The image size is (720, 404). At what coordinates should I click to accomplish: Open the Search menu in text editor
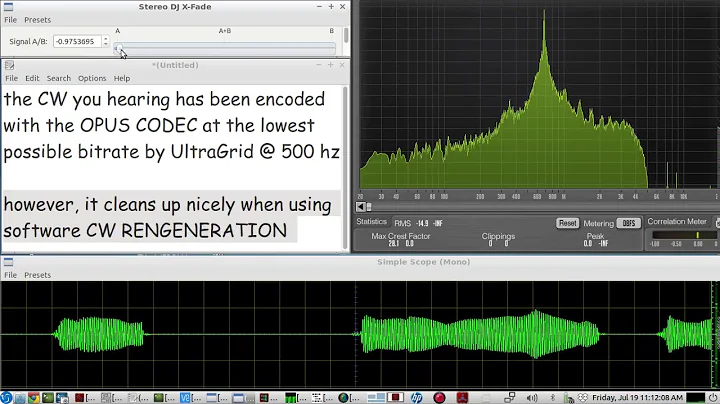point(59,78)
